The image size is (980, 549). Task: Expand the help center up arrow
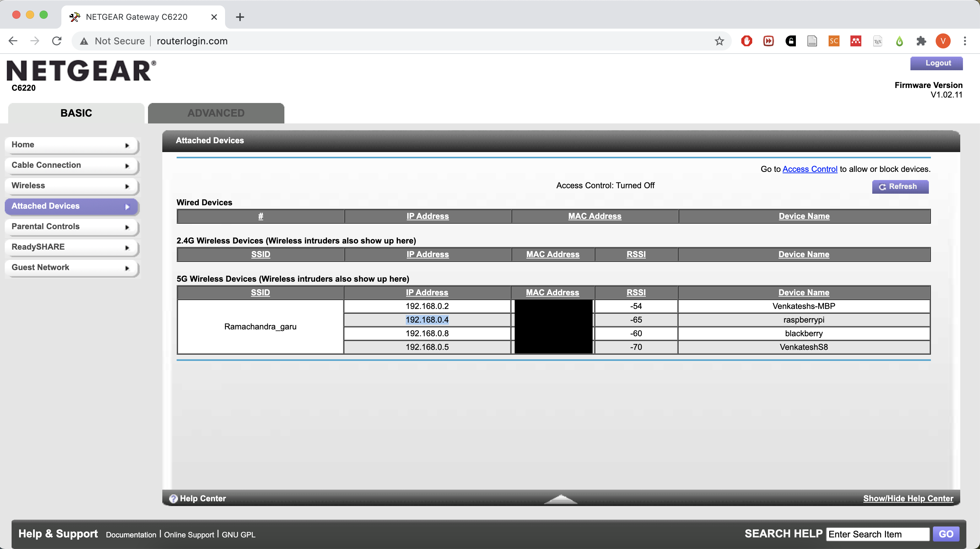[x=560, y=499]
